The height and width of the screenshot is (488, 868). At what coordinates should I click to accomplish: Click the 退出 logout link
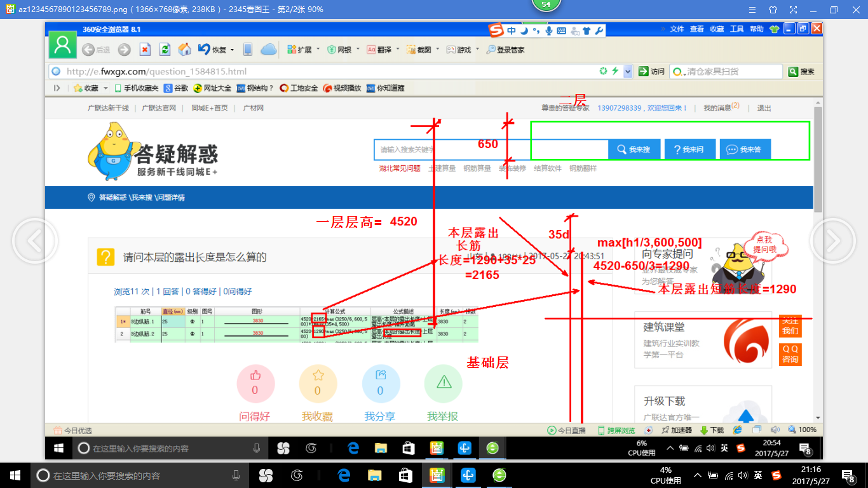(763, 108)
